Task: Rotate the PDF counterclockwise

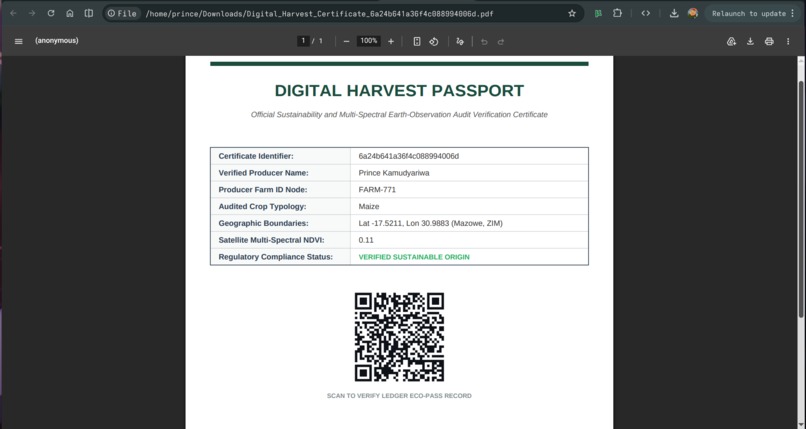Action: (x=434, y=41)
